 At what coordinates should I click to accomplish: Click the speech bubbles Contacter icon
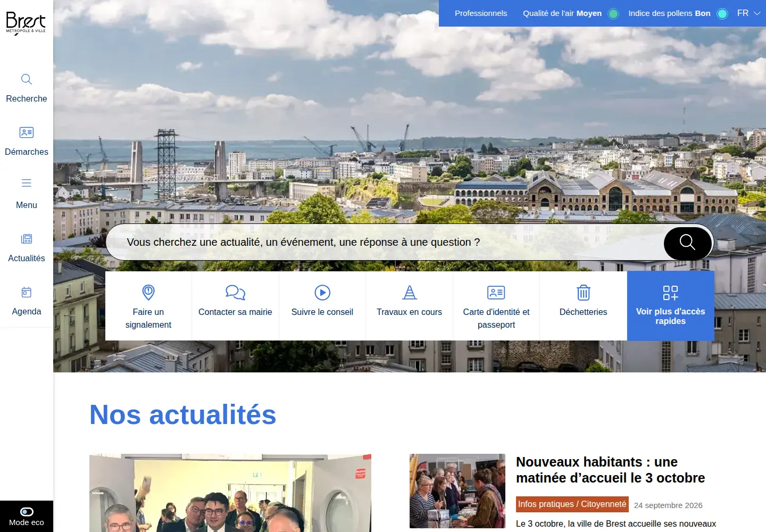coord(235,293)
